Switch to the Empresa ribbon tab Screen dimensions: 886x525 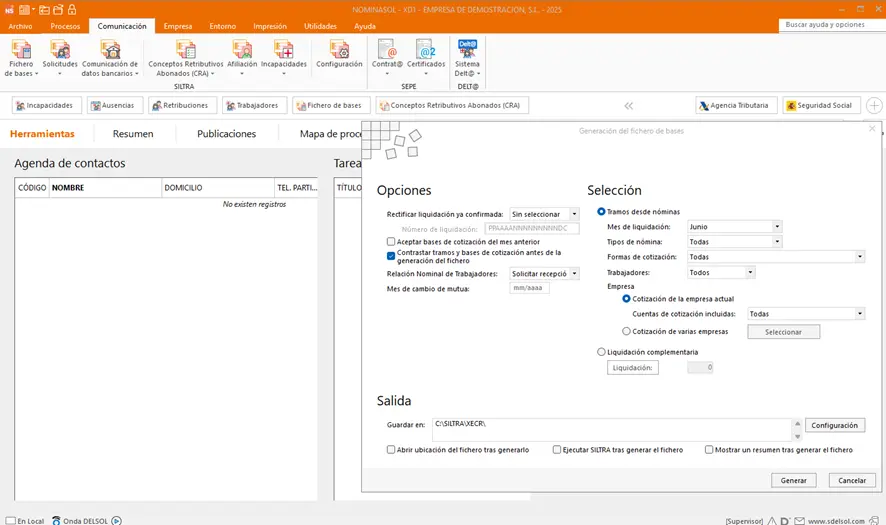click(178, 26)
